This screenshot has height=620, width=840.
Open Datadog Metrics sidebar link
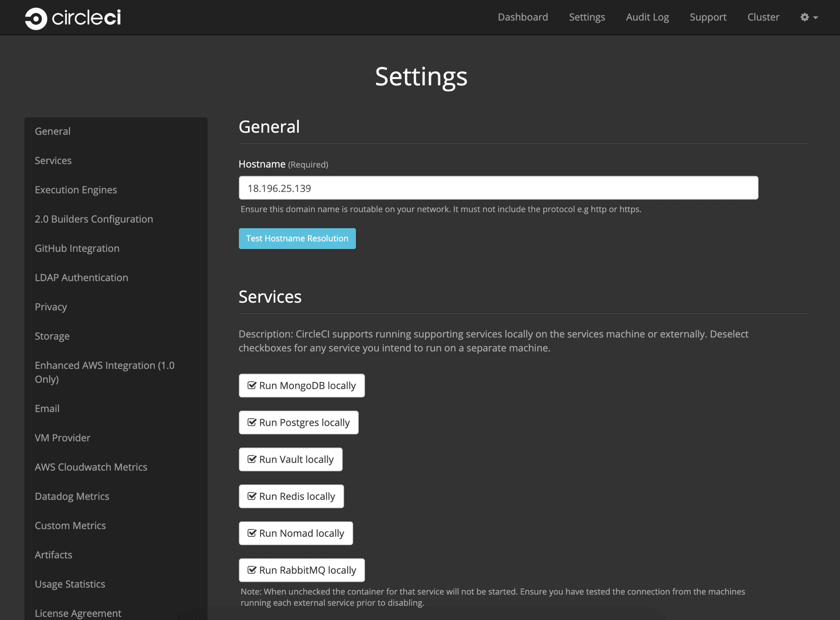(72, 497)
